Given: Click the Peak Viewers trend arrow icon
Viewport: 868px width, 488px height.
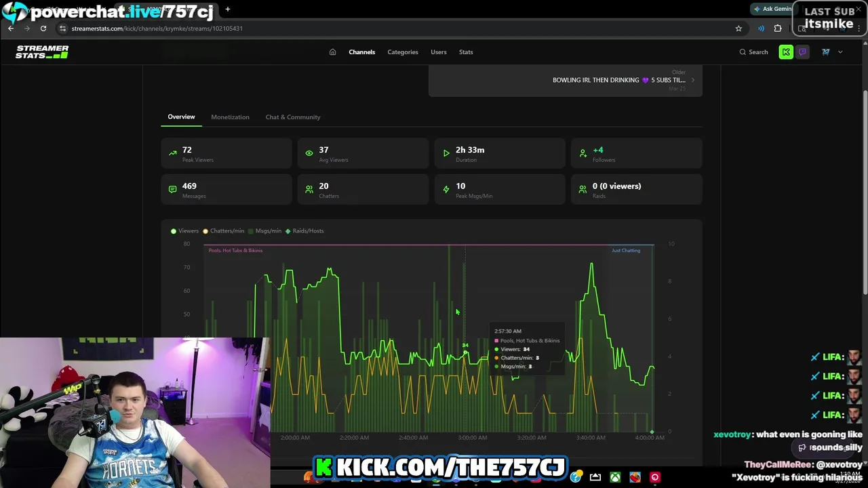Looking at the screenshot, I should (172, 153).
